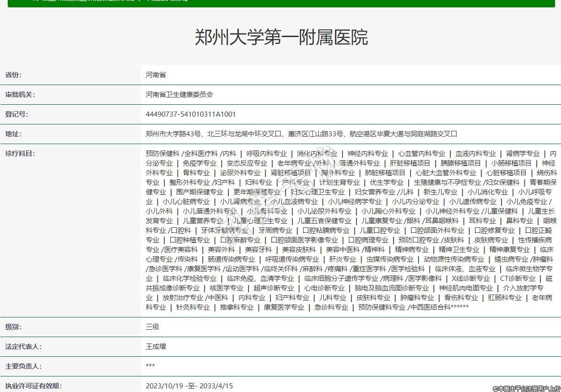561x392 pixels.
Task: Click the 河南省卫生健康委员会 approval authority text
Action: (179, 95)
